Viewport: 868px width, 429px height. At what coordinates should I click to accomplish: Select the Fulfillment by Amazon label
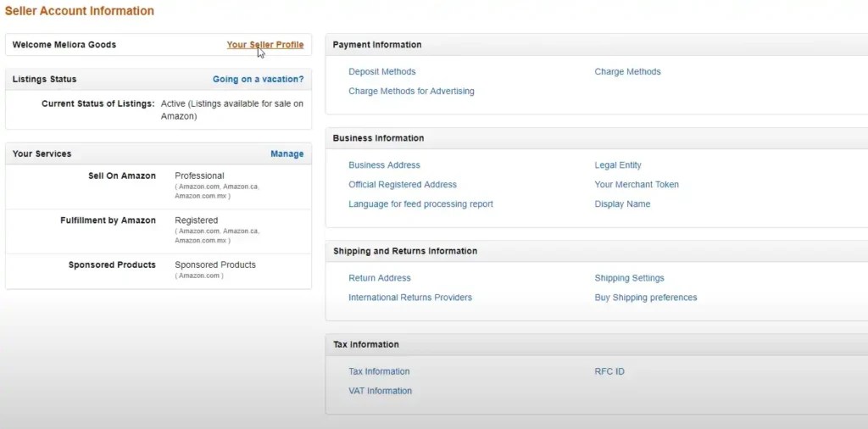(x=108, y=220)
